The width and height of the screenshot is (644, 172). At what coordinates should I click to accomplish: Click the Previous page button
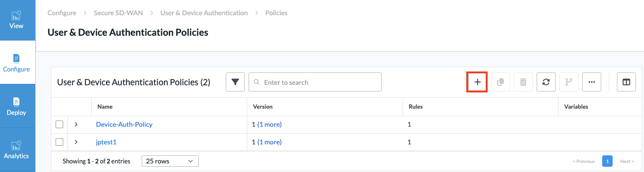[x=584, y=161]
